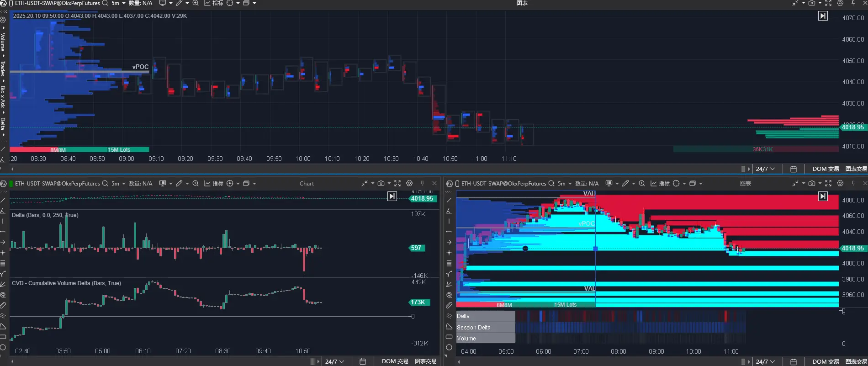Open the 24/7 session dropdown under top footprint panel
This screenshot has height=366, width=868.
click(x=765, y=169)
